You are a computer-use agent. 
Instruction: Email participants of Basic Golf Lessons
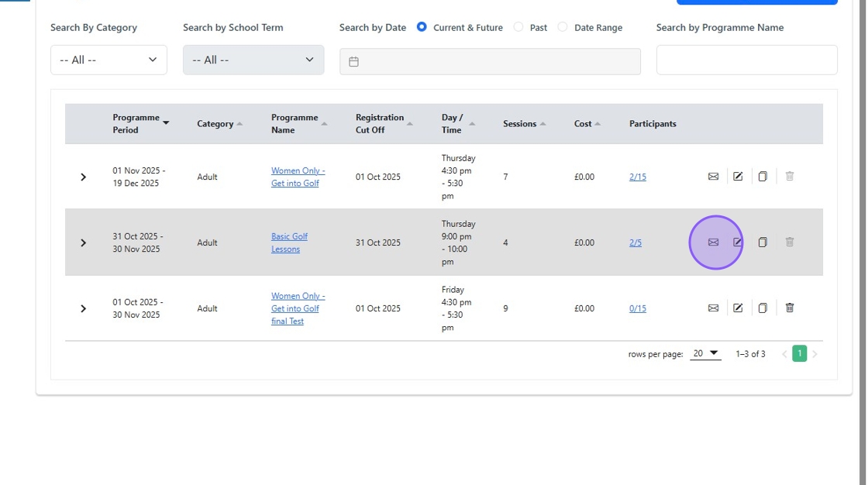713,242
